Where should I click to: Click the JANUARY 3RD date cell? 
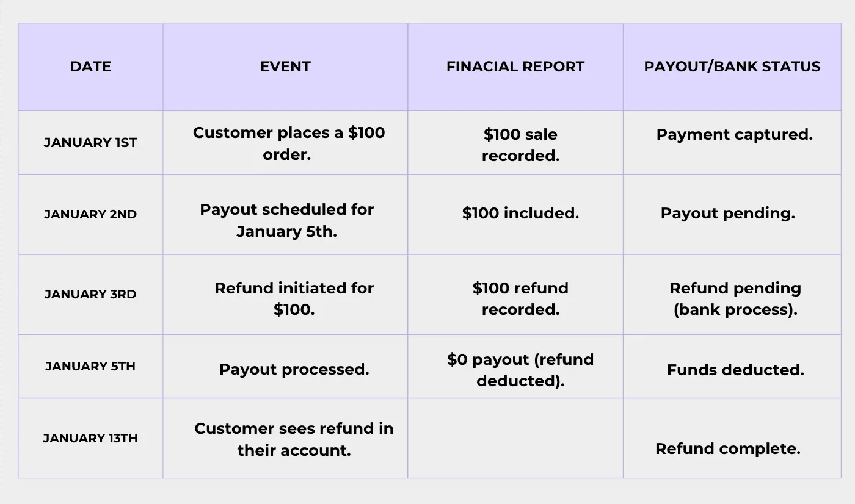90,294
